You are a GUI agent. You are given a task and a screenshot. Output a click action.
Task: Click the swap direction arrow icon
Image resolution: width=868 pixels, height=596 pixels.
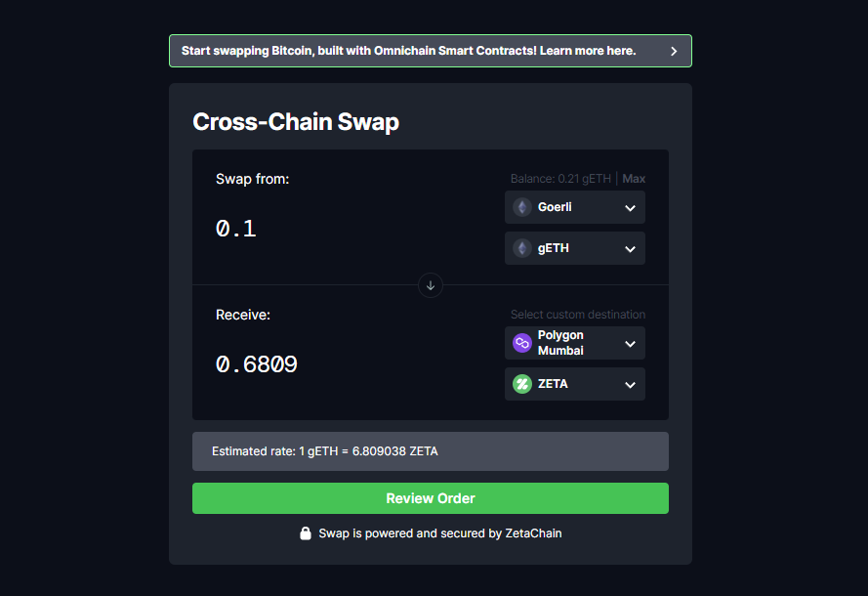(x=431, y=286)
